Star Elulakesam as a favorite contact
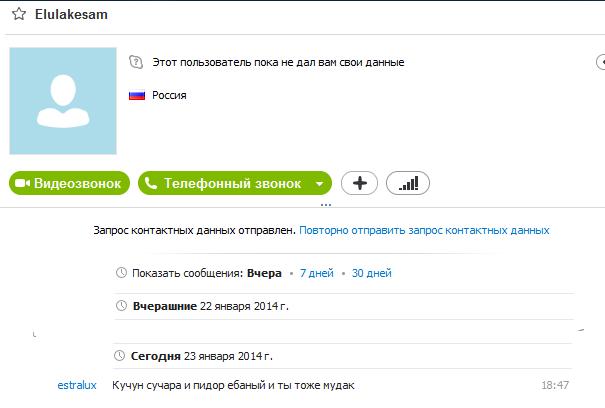Image resolution: width=605 pixels, height=408 pixels. pyautogui.click(x=19, y=14)
